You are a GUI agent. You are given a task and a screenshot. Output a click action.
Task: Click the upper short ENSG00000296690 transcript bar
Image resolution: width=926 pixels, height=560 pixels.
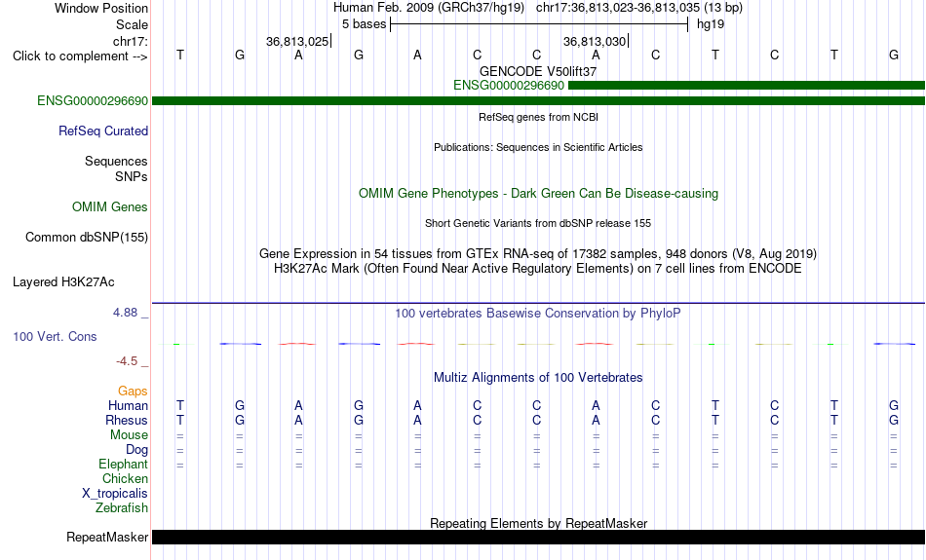point(747,86)
